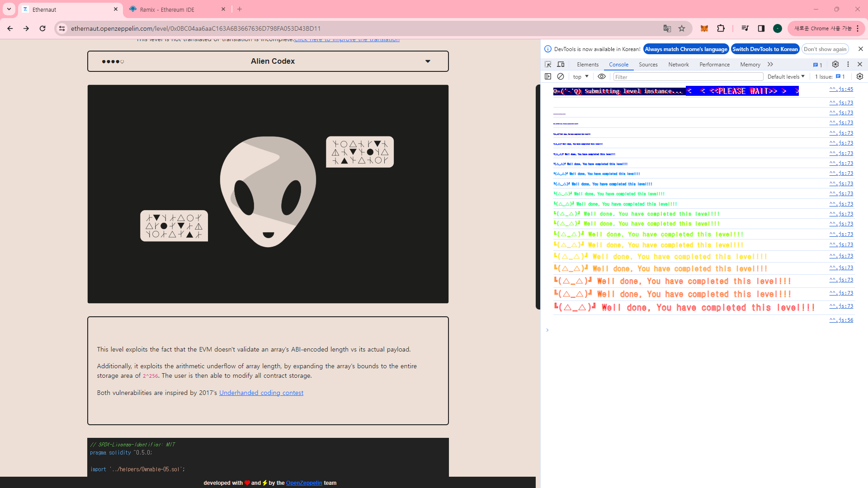Open the Default levels dropdown
Image resolution: width=868 pixels, height=488 pixels.
coord(786,77)
